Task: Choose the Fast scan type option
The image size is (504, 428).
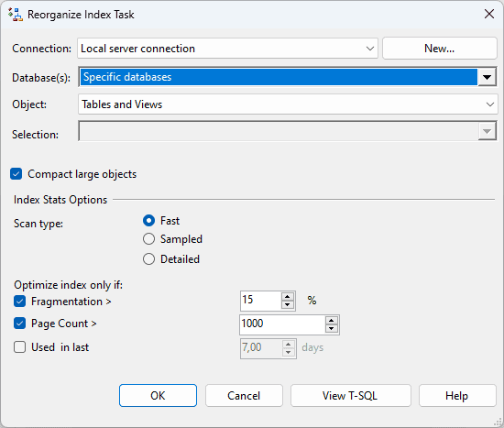Action: [148, 221]
